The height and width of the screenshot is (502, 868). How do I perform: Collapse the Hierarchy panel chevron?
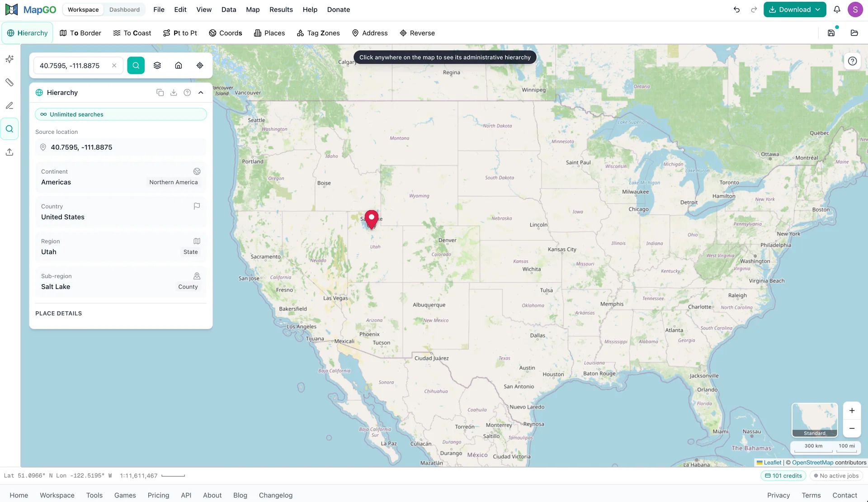pyautogui.click(x=201, y=93)
